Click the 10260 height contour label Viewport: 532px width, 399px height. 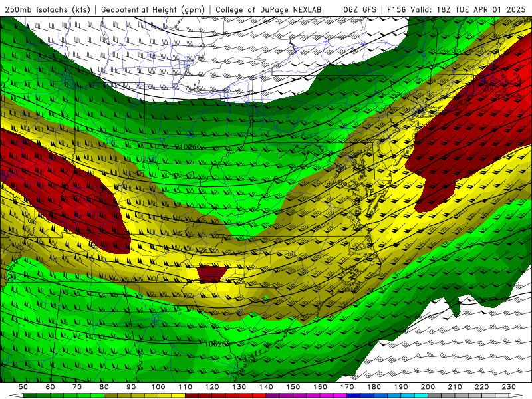click(190, 147)
